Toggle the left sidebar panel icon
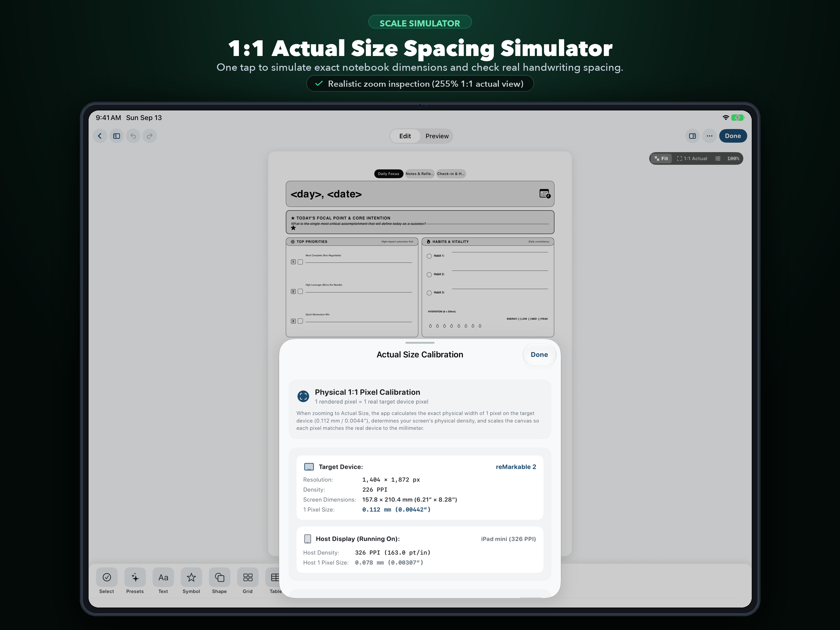The height and width of the screenshot is (630, 840). (x=117, y=136)
